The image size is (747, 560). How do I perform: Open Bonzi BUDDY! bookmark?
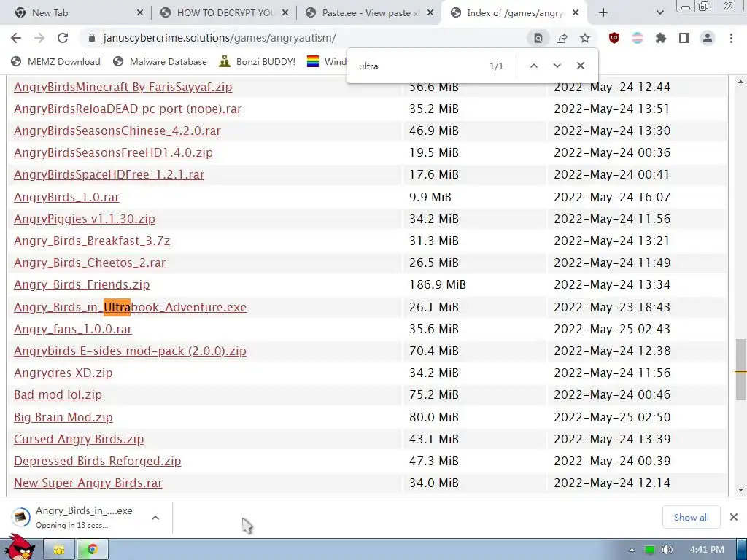[x=258, y=61]
